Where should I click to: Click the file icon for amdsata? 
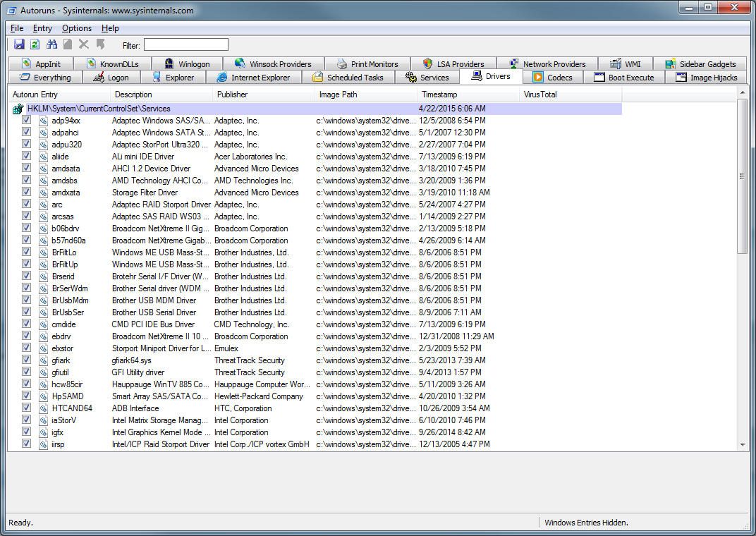click(x=44, y=169)
